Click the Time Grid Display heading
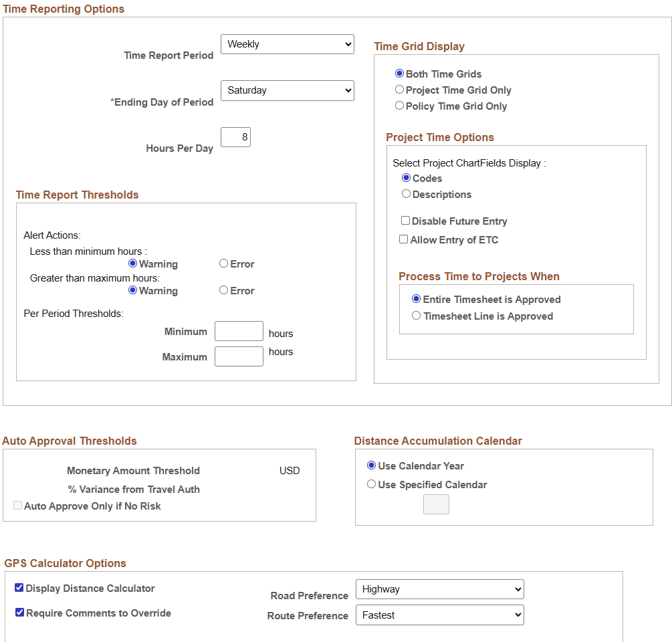Viewport: 672px width, 642px height. tap(419, 46)
